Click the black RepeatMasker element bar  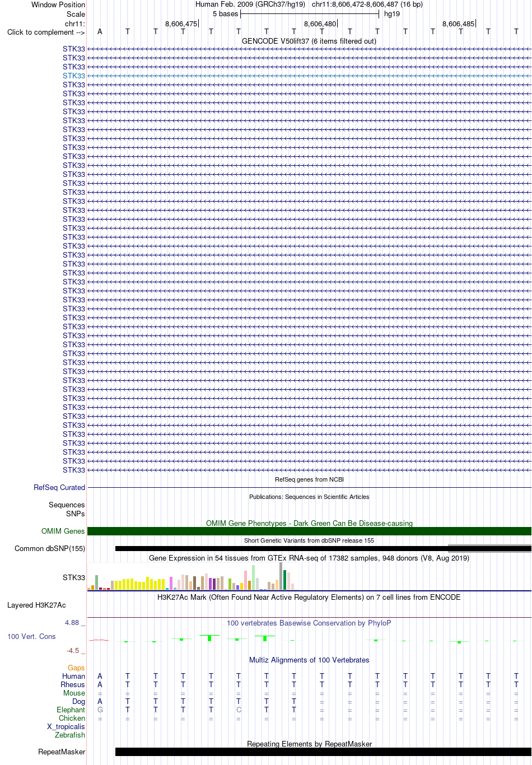323,752
